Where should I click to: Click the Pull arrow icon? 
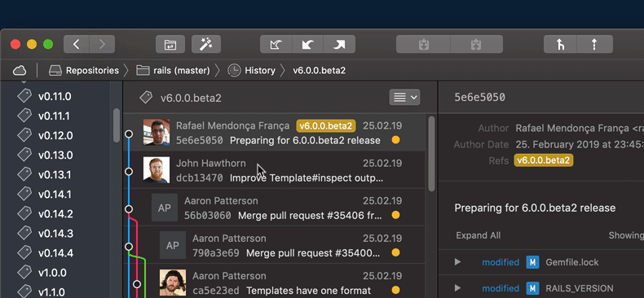(x=307, y=44)
